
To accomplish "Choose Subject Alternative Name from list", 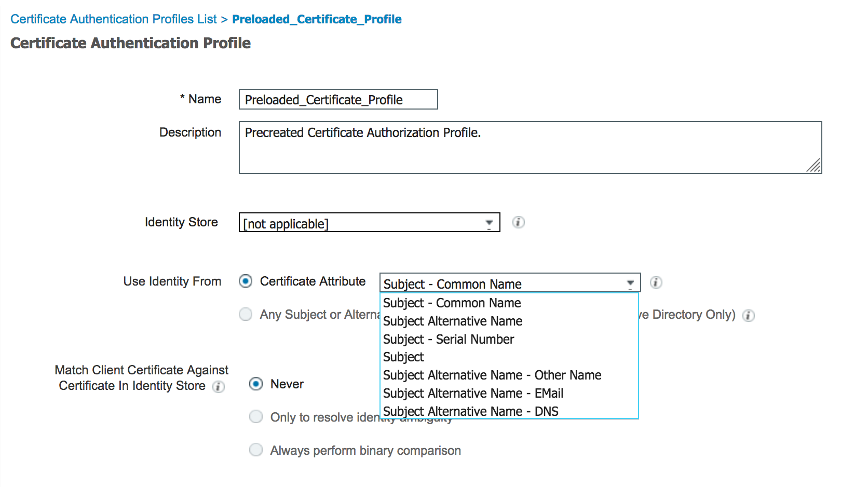I will click(x=452, y=321).
